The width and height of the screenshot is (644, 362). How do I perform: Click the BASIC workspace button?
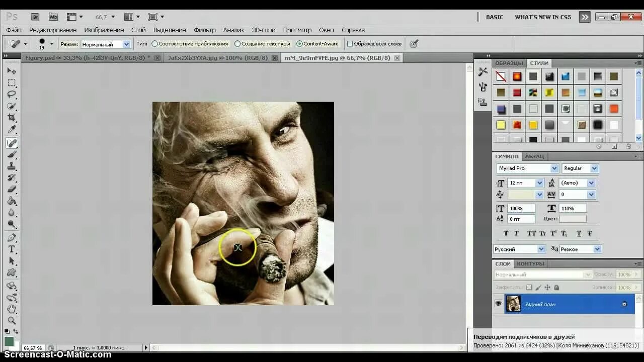(495, 17)
